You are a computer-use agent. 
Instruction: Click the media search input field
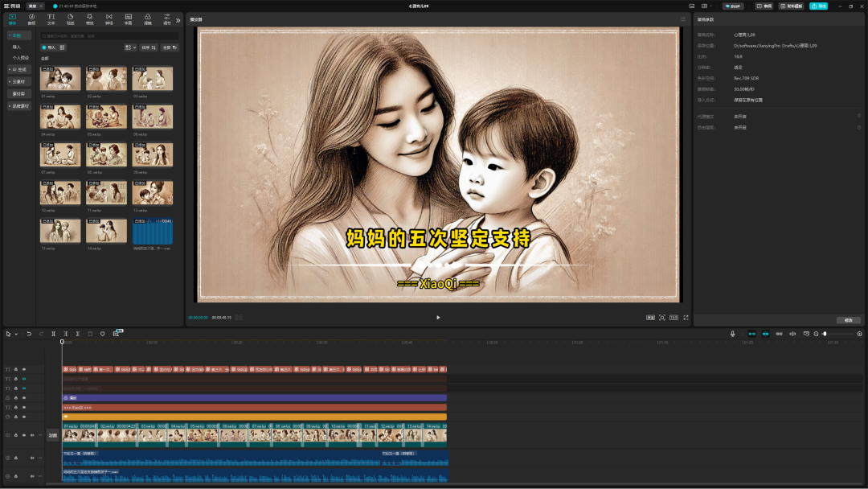tap(109, 36)
